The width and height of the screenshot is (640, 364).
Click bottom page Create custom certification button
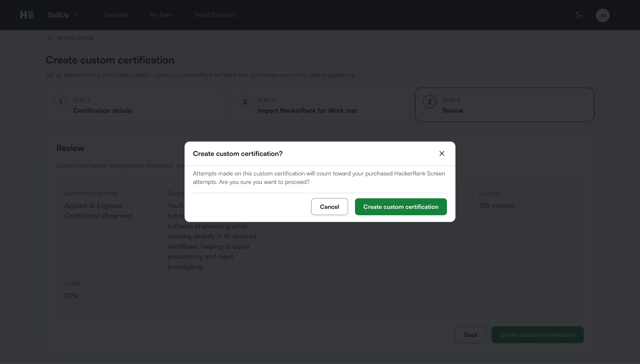tap(537, 335)
